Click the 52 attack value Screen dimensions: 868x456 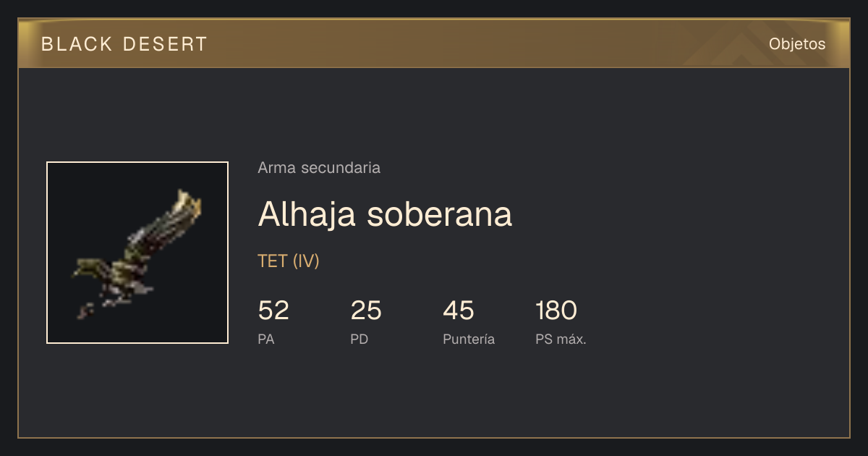coord(273,311)
